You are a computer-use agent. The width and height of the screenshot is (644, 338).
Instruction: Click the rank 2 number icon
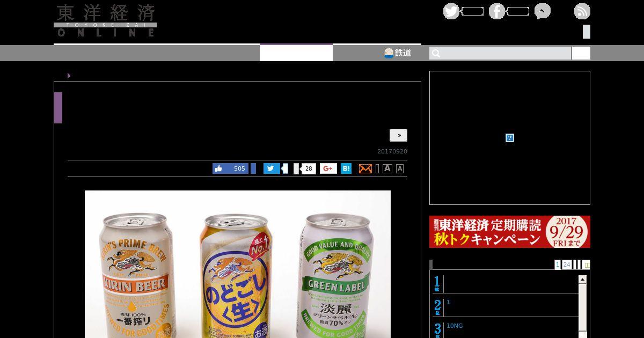(x=437, y=307)
